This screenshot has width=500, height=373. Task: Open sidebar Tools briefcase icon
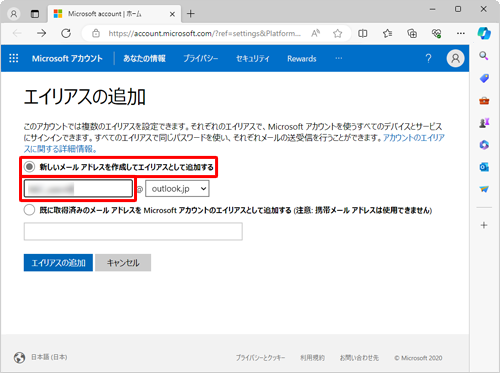click(484, 101)
